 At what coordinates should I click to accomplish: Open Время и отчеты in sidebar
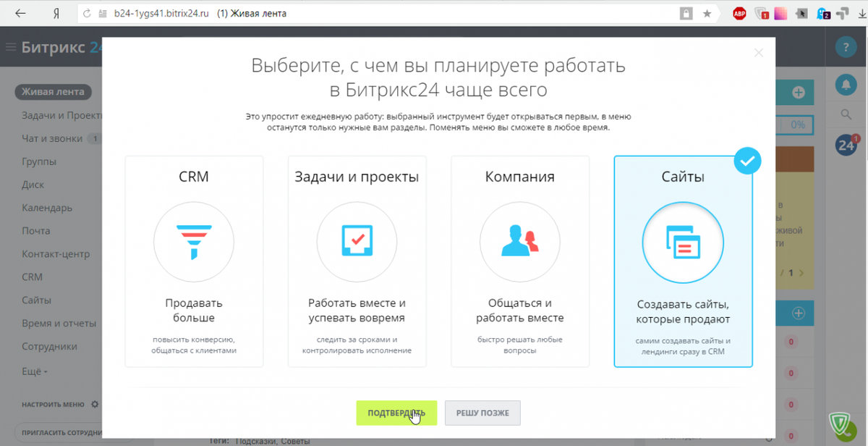click(x=59, y=323)
